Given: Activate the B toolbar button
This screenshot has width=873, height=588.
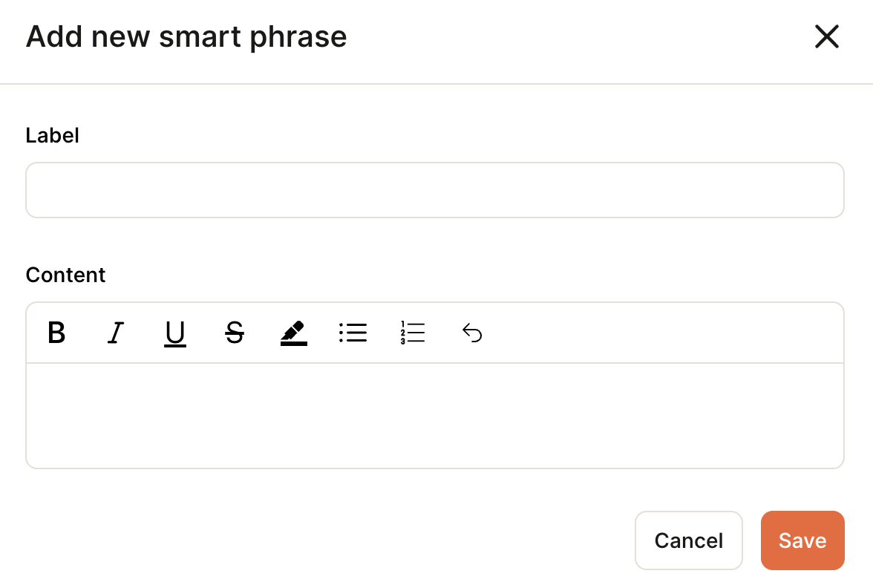Looking at the screenshot, I should point(56,333).
